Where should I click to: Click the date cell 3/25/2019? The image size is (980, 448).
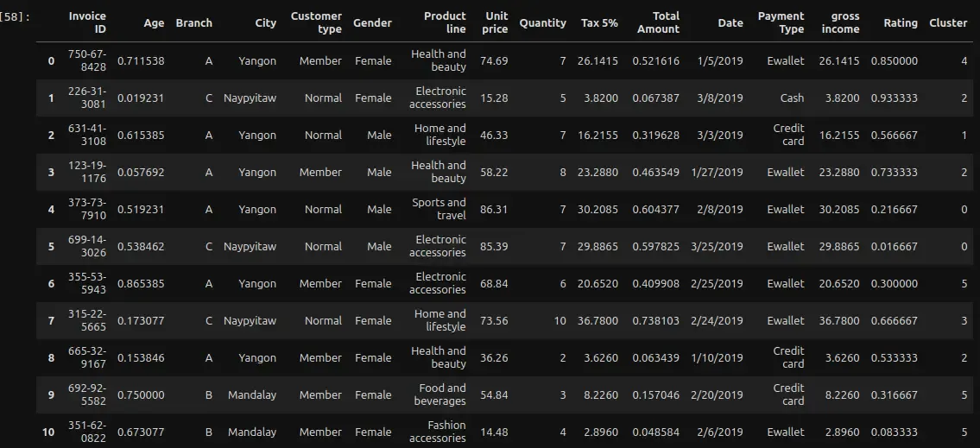(x=717, y=246)
